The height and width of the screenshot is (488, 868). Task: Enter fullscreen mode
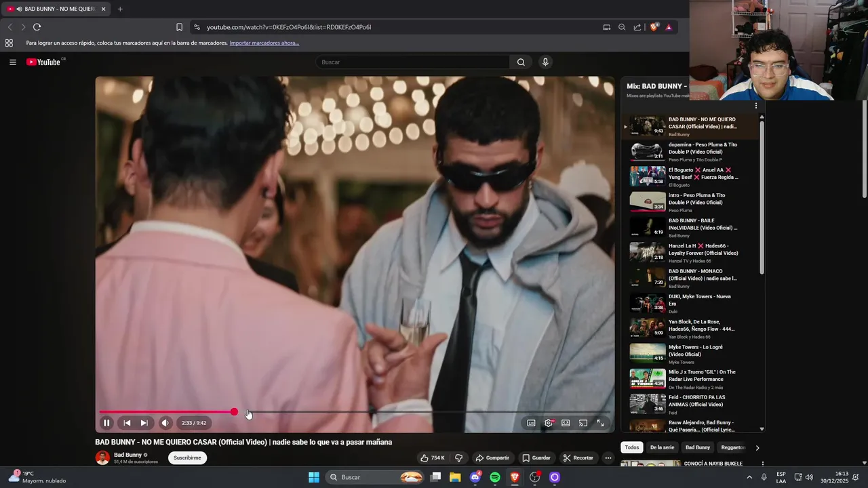600,423
